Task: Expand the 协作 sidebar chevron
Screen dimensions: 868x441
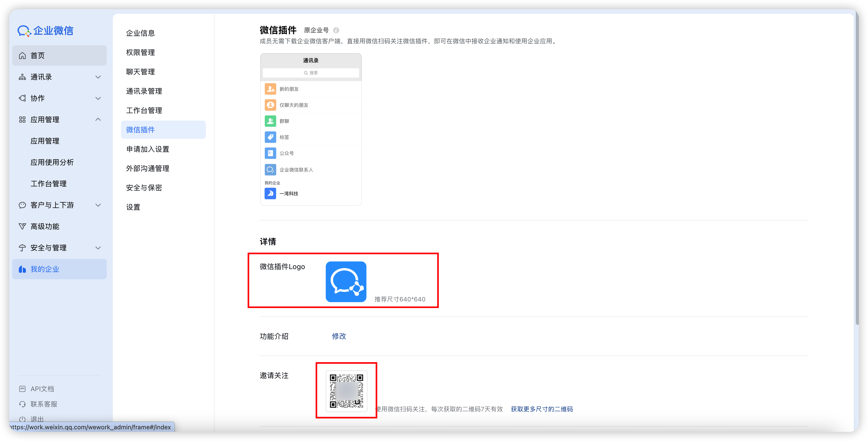Action: pyautogui.click(x=98, y=98)
